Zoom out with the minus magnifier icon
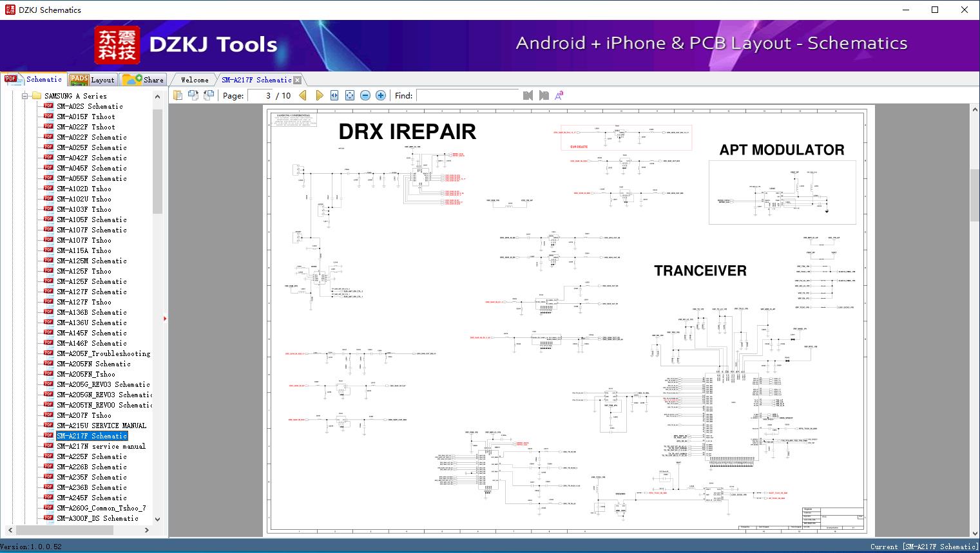Screen dimensions: 980x553 click(365, 95)
